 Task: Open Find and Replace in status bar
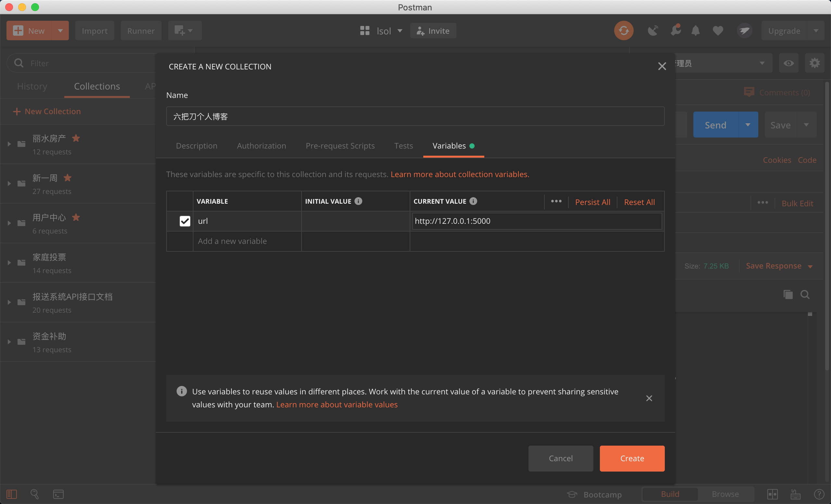(34, 494)
